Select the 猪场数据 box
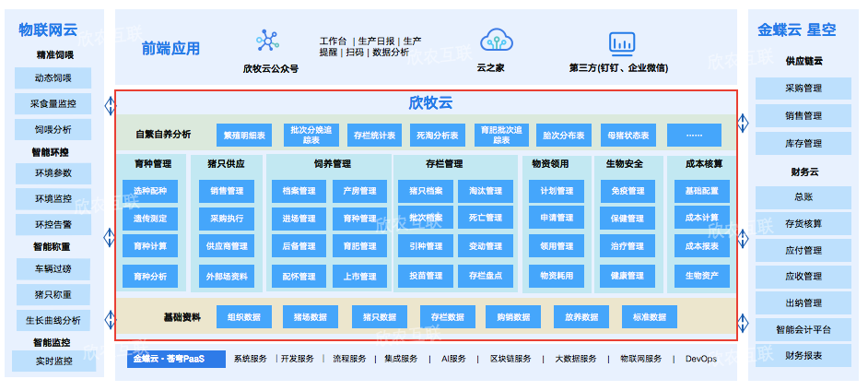868x391 pixels. (310, 317)
